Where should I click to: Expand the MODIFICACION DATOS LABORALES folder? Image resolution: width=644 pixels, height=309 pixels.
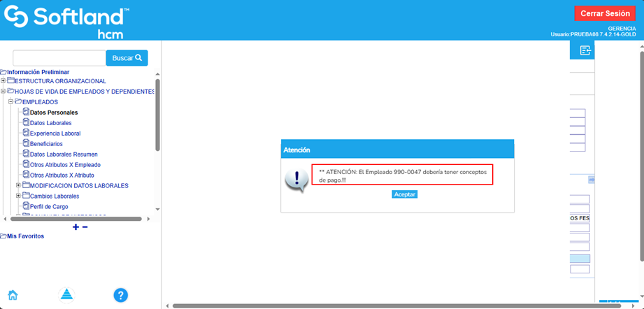18,185
